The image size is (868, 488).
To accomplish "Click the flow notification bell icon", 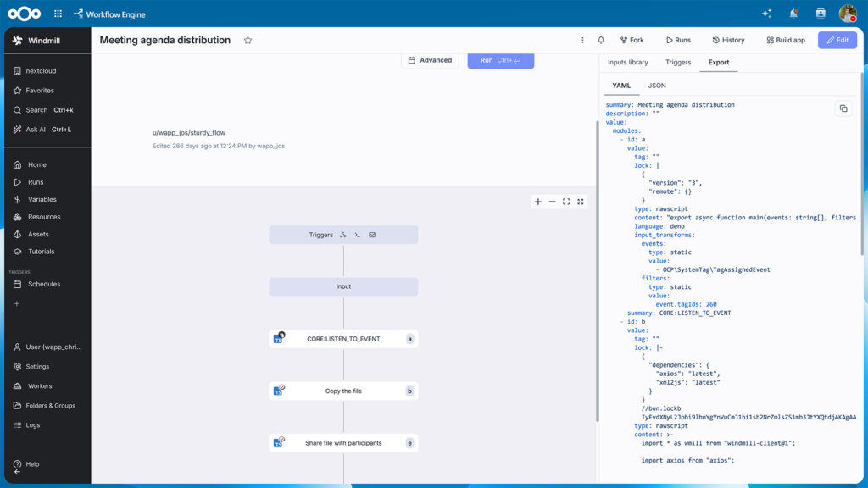I will (601, 40).
